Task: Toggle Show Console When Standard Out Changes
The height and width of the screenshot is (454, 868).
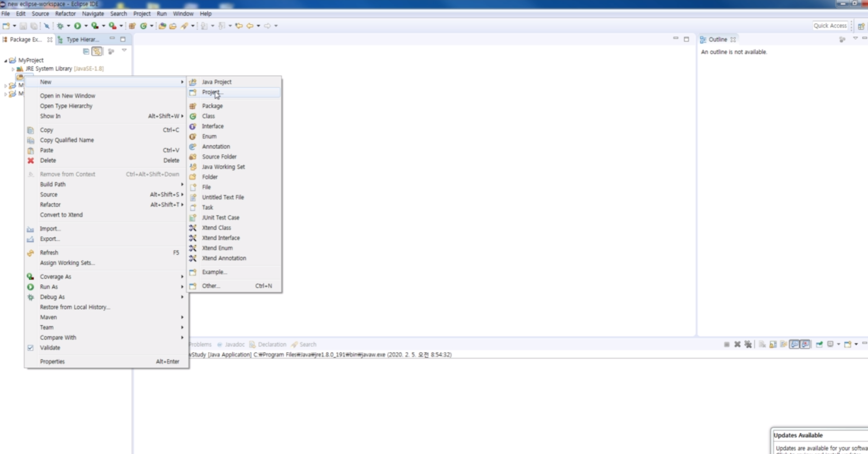Action: 794,344
